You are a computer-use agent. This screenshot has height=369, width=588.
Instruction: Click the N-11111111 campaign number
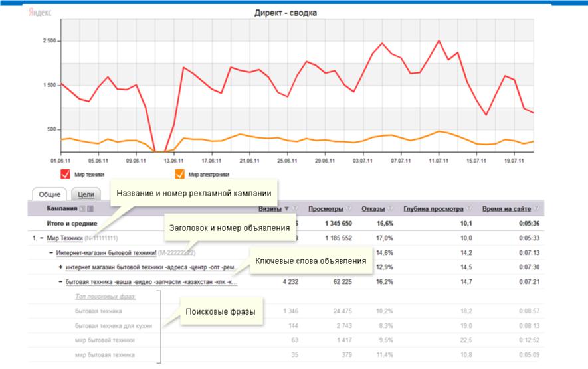tap(101, 238)
